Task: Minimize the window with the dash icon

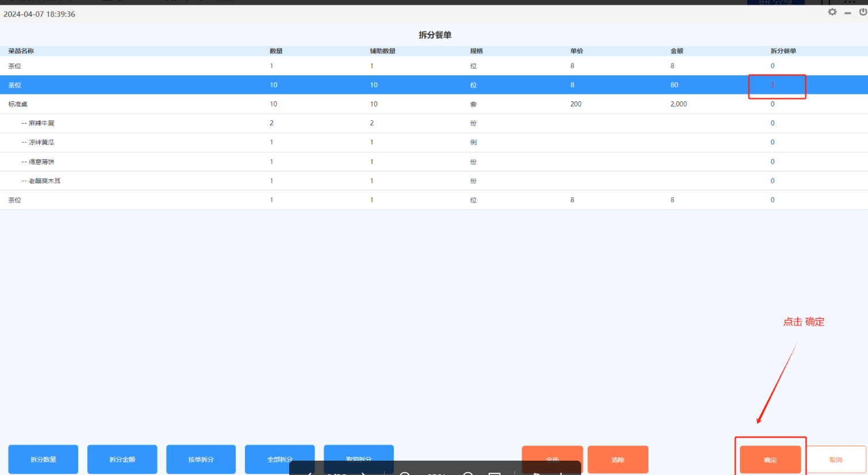Action: 847,13
